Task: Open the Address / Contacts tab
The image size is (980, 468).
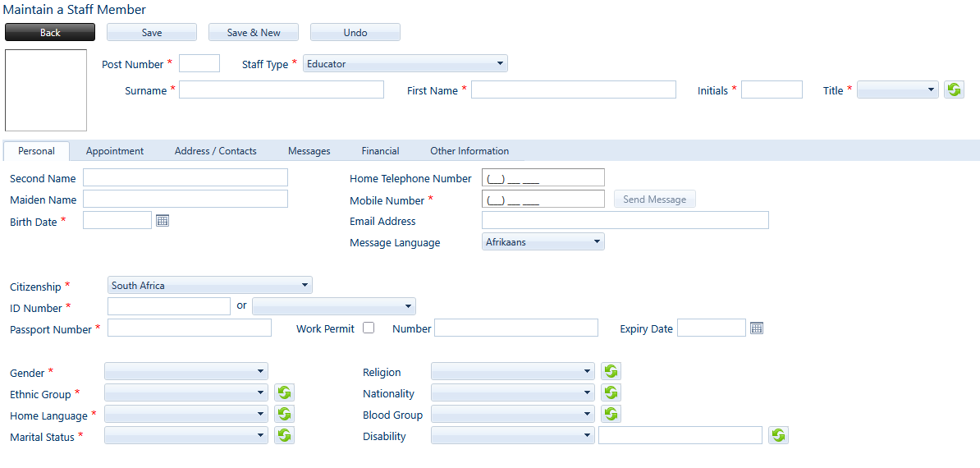Action: click(216, 151)
